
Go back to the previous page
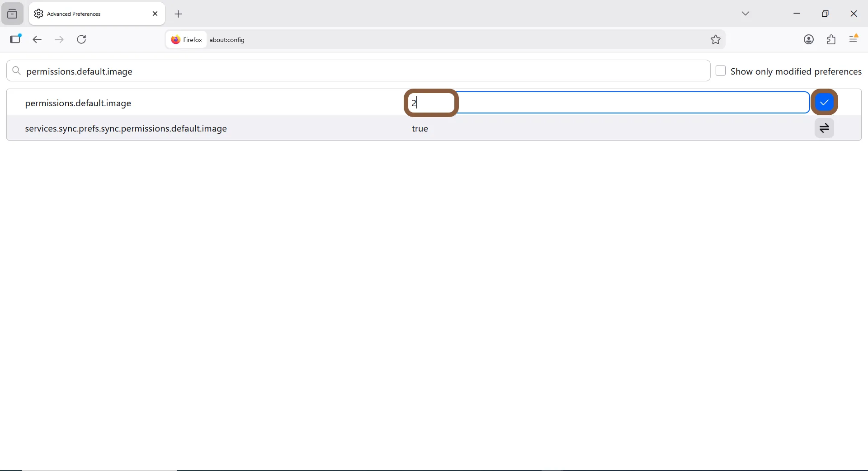click(x=37, y=40)
